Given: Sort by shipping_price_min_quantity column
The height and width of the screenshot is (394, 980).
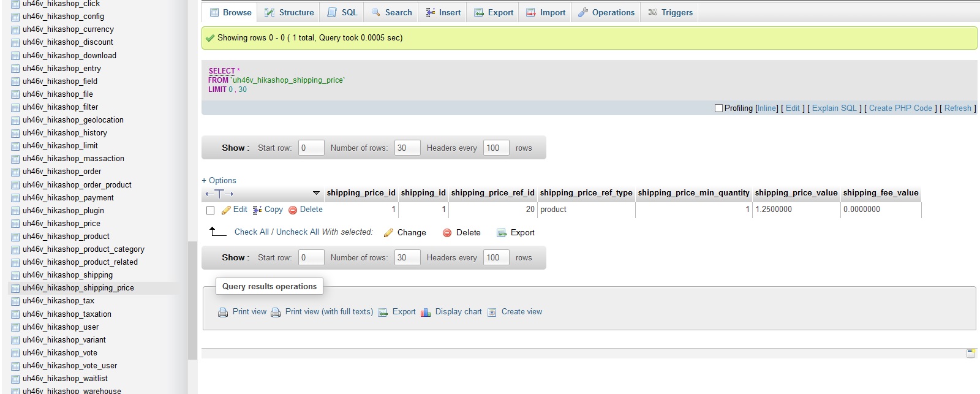Looking at the screenshot, I should [693, 193].
